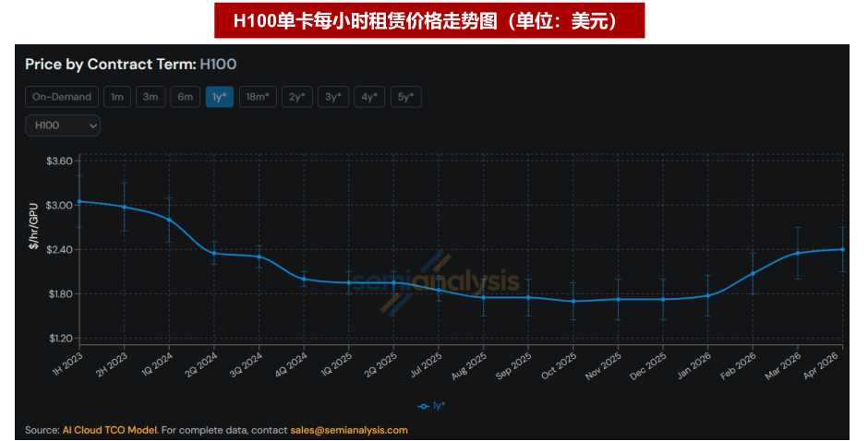Click the 1H 2023 data point
868x441 pixels.
79,201
